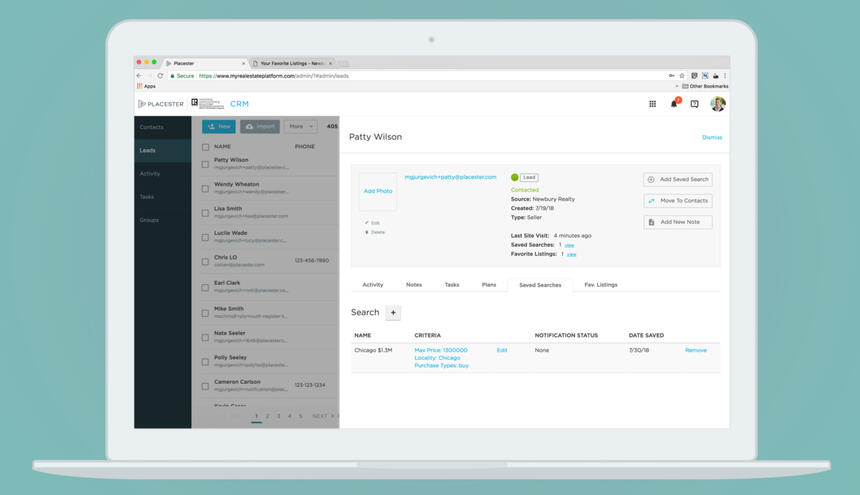Click the Locality: Chicago criteria
The width and height of the screenshot is (860, 495).
(437, 358)
